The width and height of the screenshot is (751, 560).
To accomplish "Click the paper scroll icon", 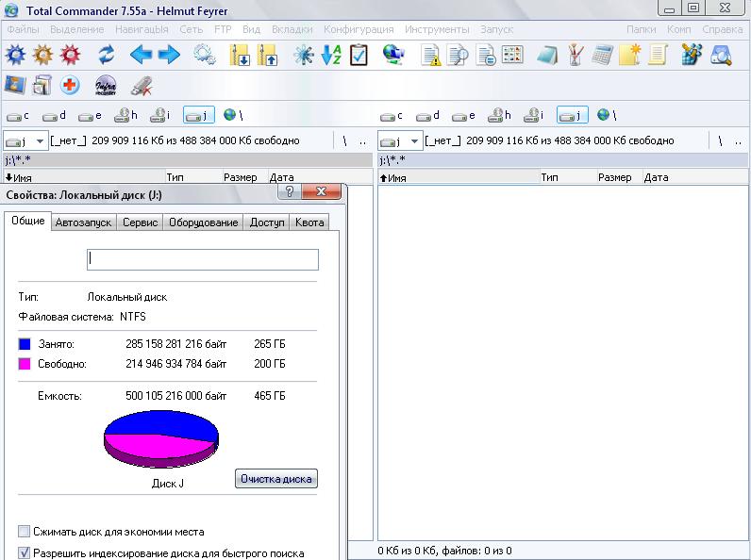I will (659, 55).
